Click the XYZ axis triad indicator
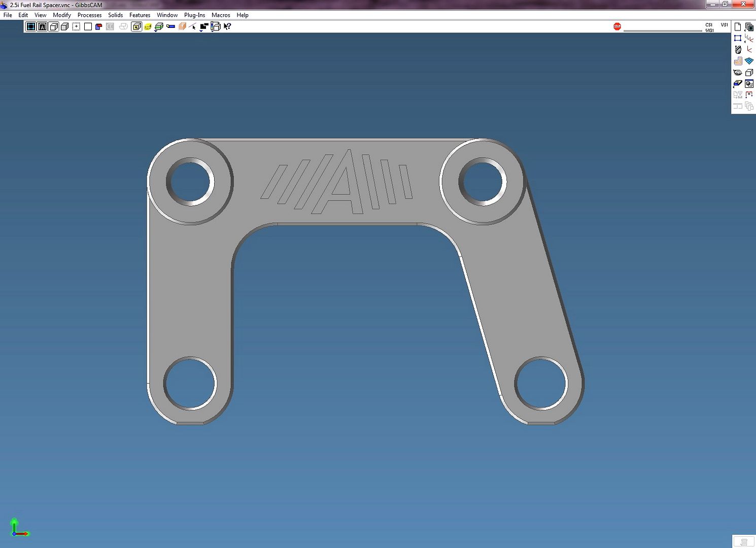Viewport: 756px width, 548px height. (19, 528)
